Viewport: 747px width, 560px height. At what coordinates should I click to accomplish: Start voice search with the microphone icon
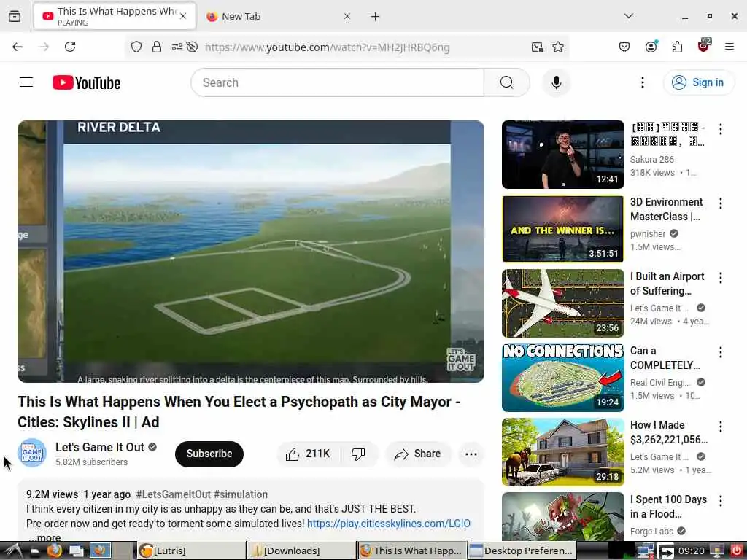(556, 82)
